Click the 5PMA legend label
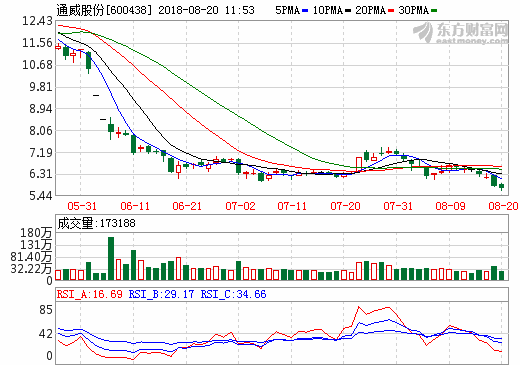 [287, 10]
